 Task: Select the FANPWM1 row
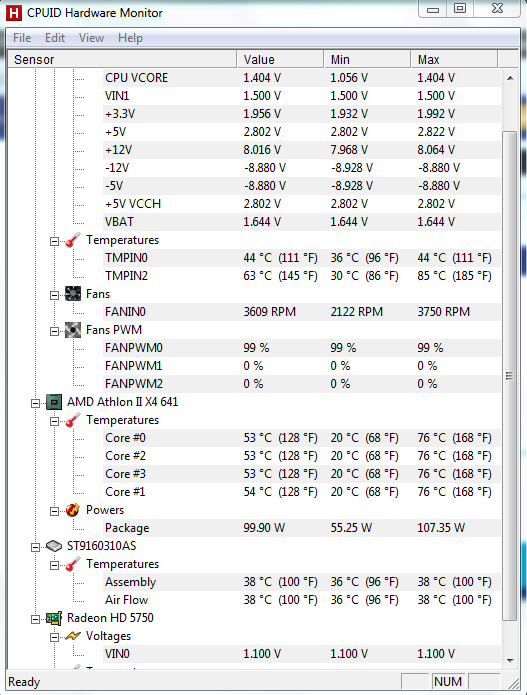click(x=302, y=366)
